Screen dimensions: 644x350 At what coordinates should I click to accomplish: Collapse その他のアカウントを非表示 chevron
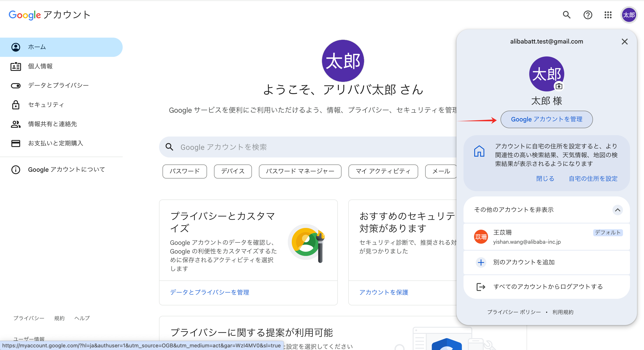[617, 210]
